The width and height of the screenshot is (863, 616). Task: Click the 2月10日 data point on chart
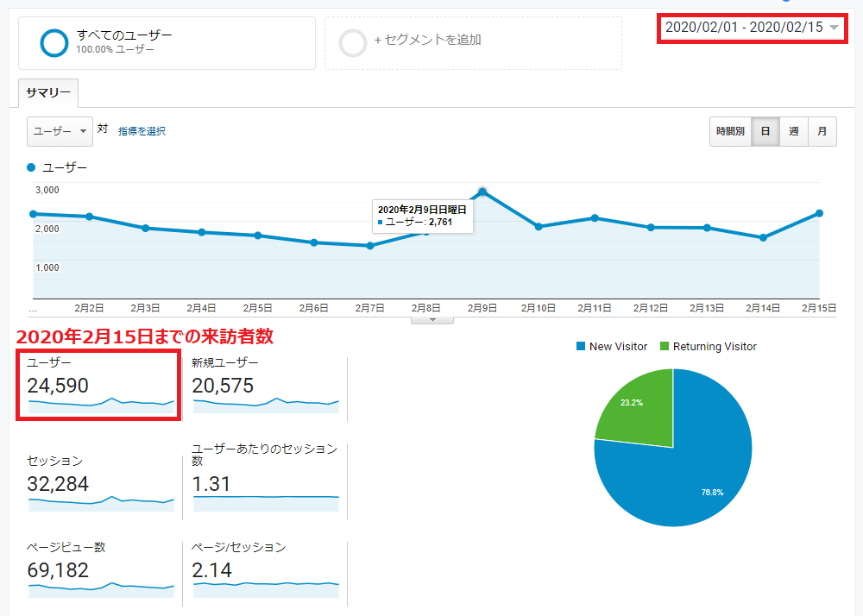pos(539,227)
